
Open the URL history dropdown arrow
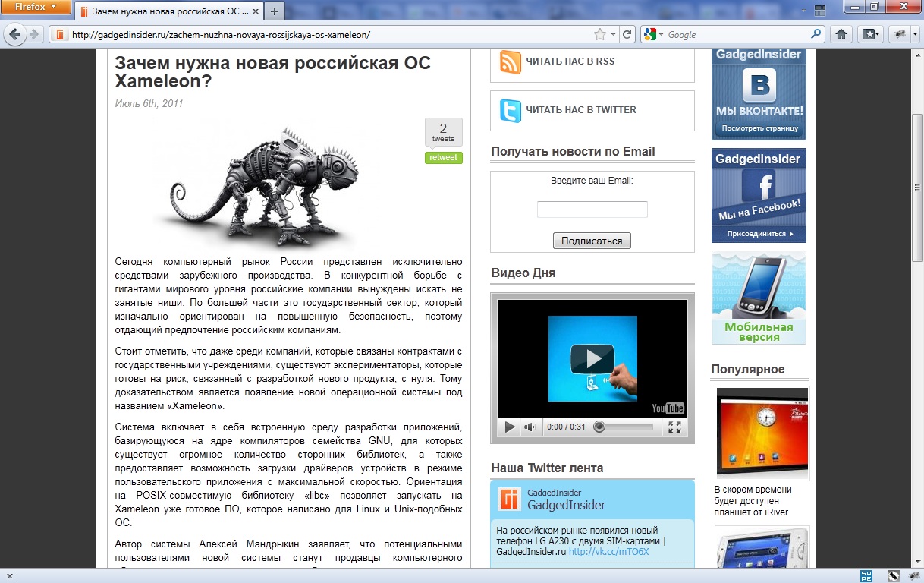(612, 35)
